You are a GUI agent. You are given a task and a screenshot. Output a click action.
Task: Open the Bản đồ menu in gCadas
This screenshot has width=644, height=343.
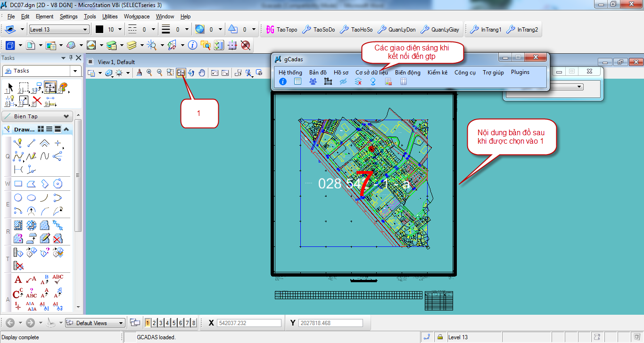[318, 72]
